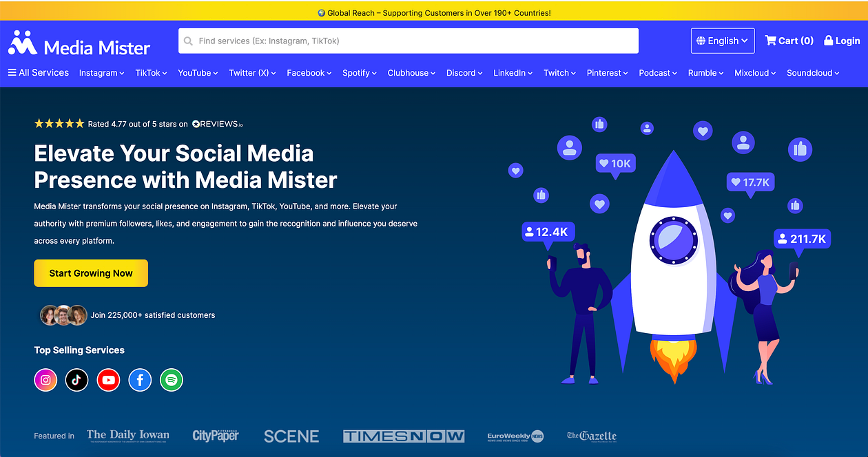Click the YouTube top selling icon

(x=108, y=380)
